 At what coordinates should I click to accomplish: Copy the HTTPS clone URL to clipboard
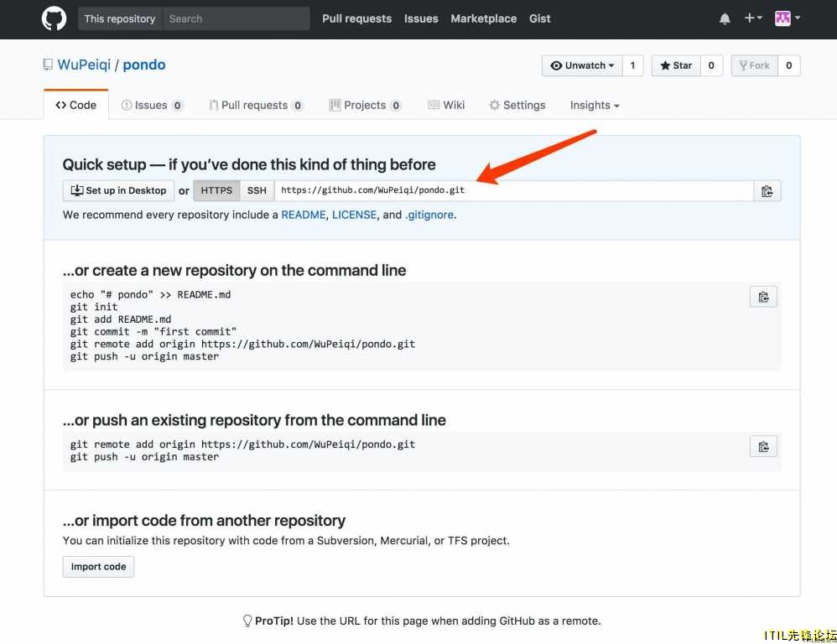tap(767, 191)
